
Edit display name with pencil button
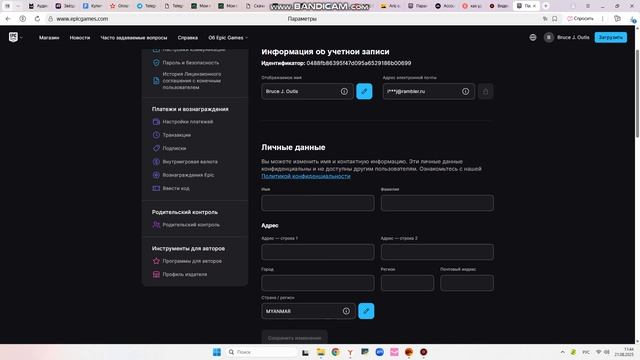[364, 91]
